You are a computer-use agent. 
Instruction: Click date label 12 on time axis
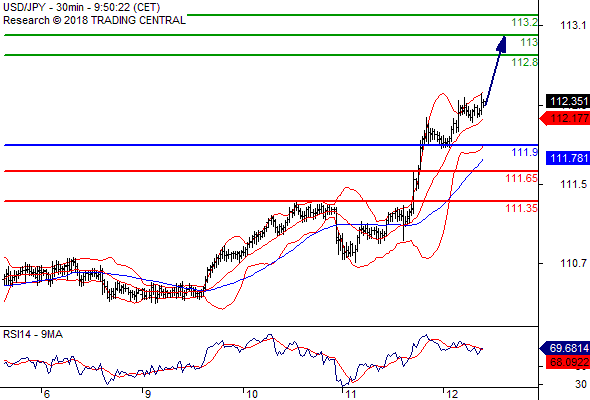pyautogui.click(x=452, y=394)
